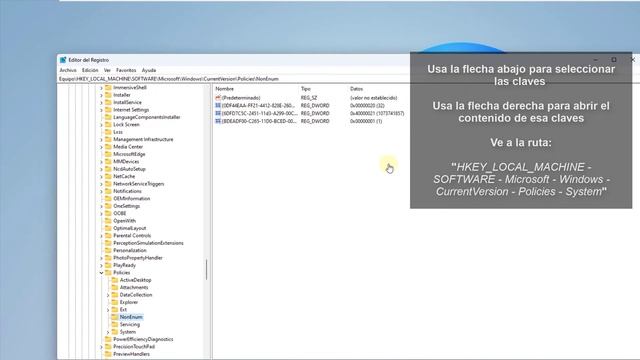Click the Notifications folder icon

108,191
